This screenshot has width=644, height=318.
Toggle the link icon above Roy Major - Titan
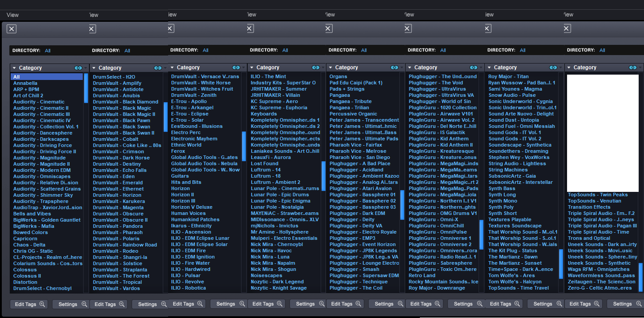click(x=553, y=68)
